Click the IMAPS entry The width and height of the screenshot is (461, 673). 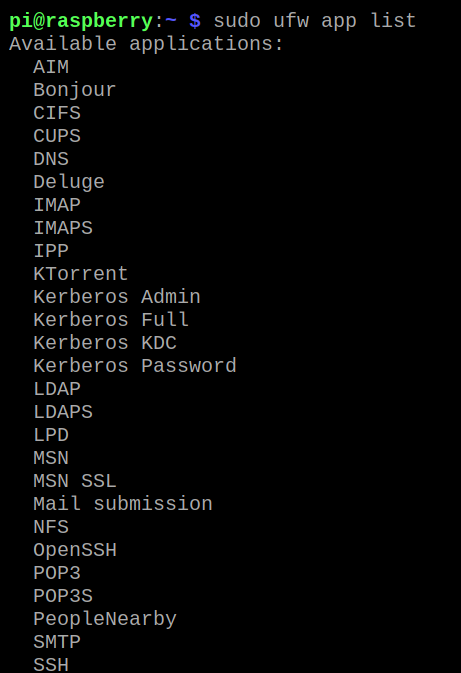click(x=63, y=228)
